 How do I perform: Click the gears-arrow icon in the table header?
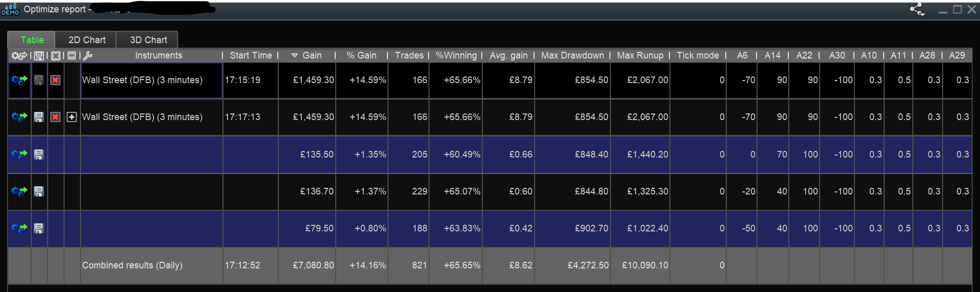click(x=19, y=56)
